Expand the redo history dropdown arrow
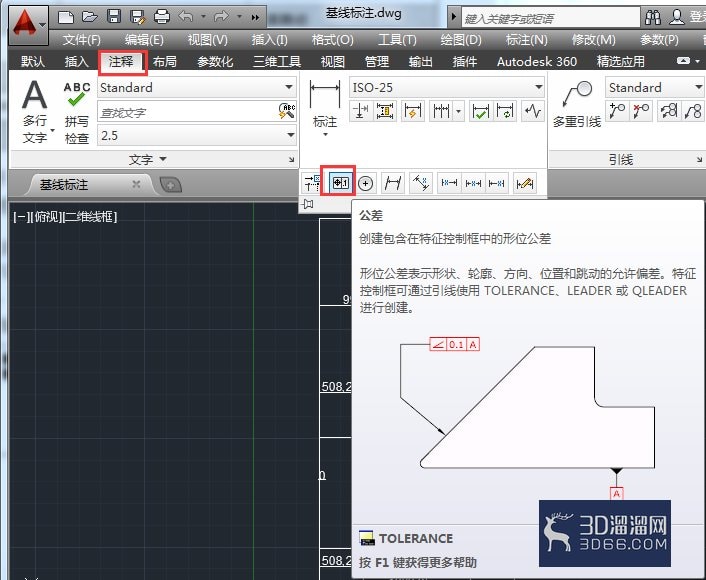 click(240, 17)
